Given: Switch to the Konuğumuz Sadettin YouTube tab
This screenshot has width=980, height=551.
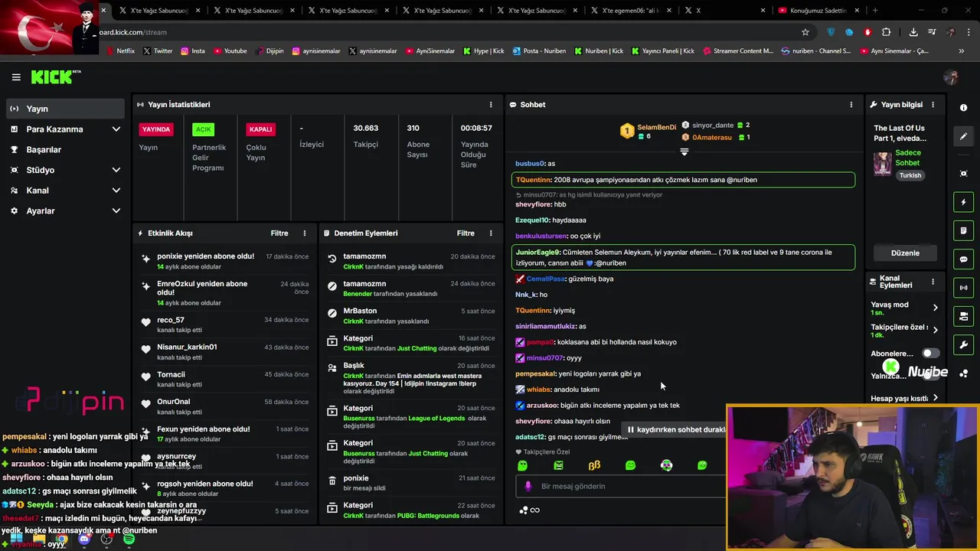Looking at the screenshot, I should coord(818,11).
